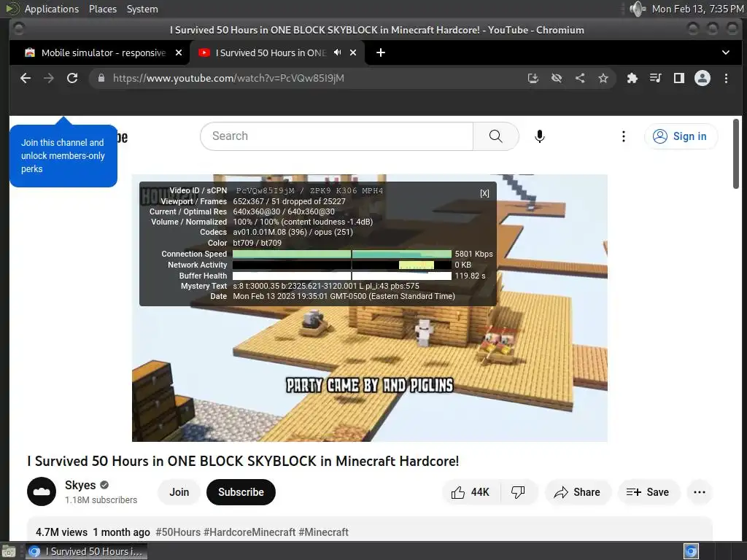The height and width of the screenshot is (560, 747).
Task: Click the Share button below video
Action: (x=577, y=492)
